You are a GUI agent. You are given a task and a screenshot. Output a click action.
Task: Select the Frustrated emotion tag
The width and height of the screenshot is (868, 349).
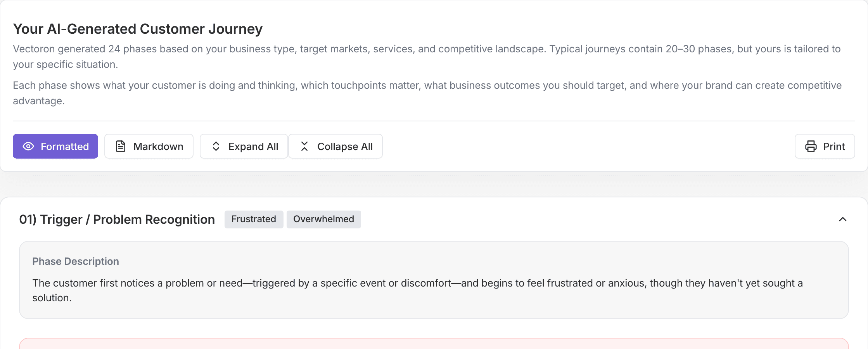pyautogui.click(x=254, y=219)
